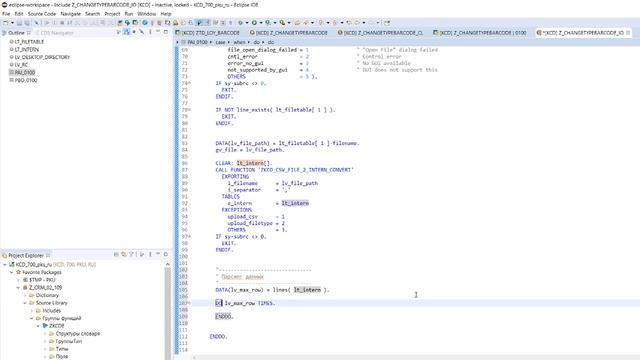Collapse all in Project Explorer

[116, 254]
